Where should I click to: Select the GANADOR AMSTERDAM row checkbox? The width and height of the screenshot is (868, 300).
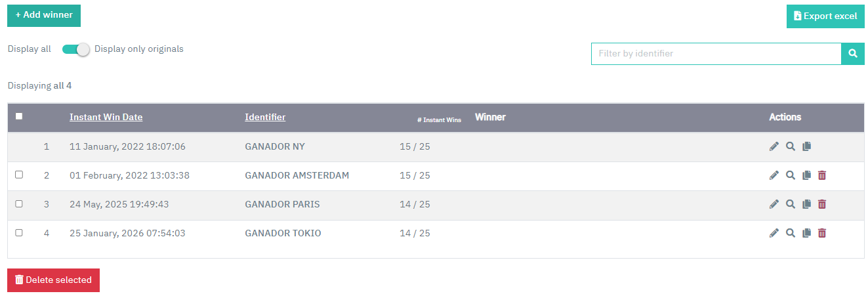point(19,175)
